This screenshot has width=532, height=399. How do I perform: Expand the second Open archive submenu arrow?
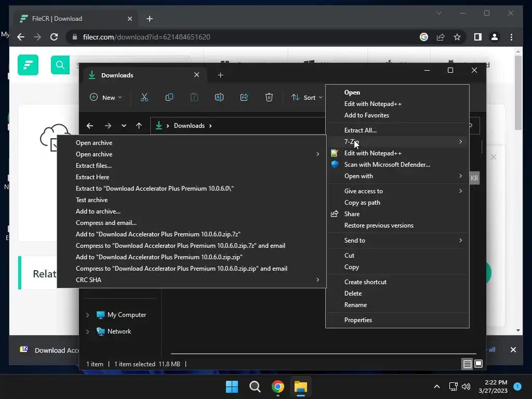pos(317,154)
